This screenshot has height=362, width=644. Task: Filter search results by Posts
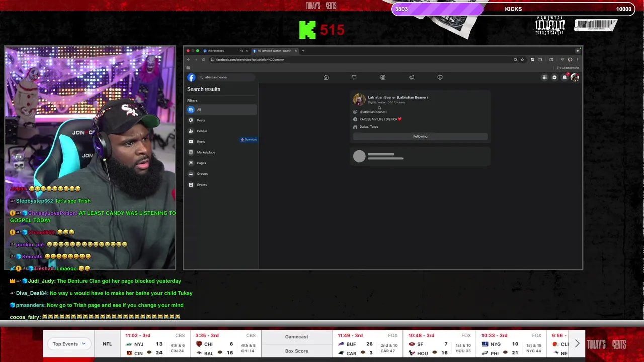tap(222, 120)
